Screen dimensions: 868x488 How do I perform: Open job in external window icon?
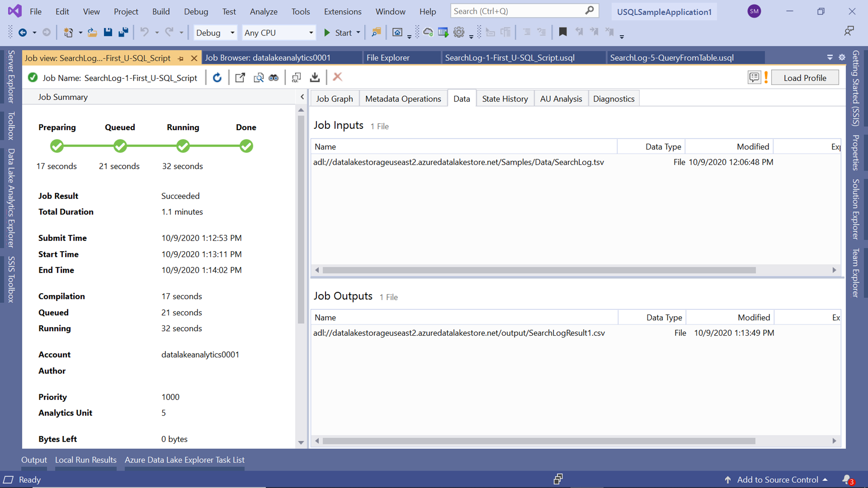(240, 78)
